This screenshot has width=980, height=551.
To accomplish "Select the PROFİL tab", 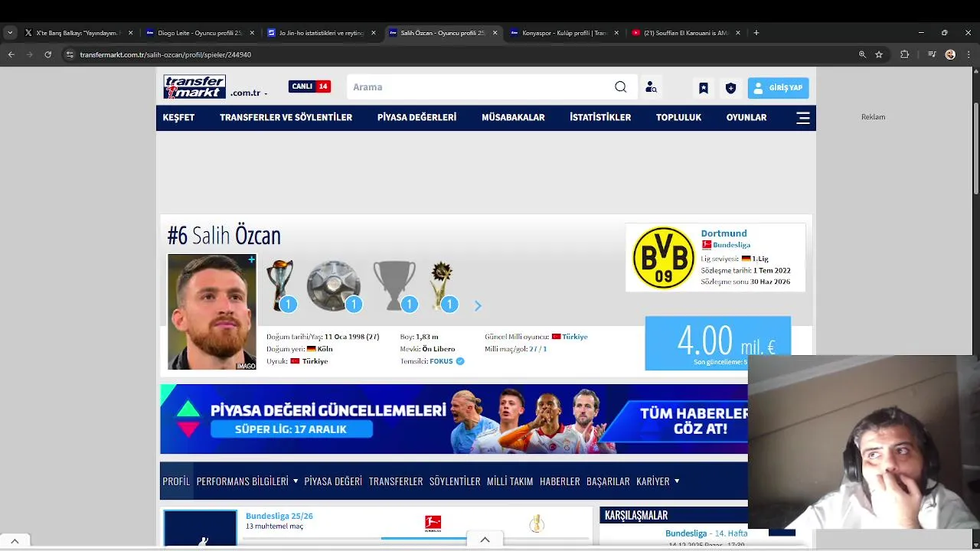I will (176, 481).
